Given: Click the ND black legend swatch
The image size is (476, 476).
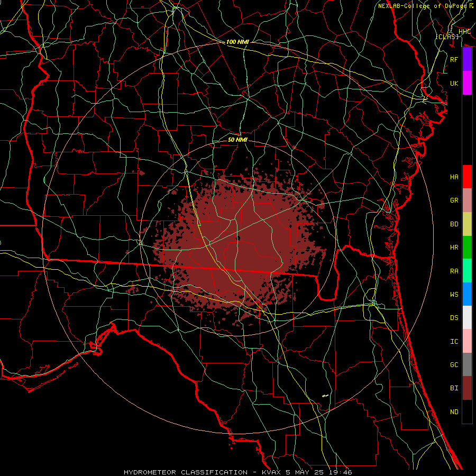Looking at the screenshot, I should point(467,411).
